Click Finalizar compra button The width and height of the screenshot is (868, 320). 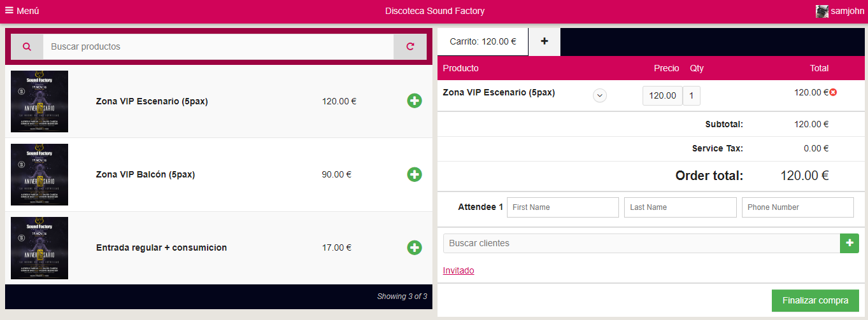tap(815, 301)
